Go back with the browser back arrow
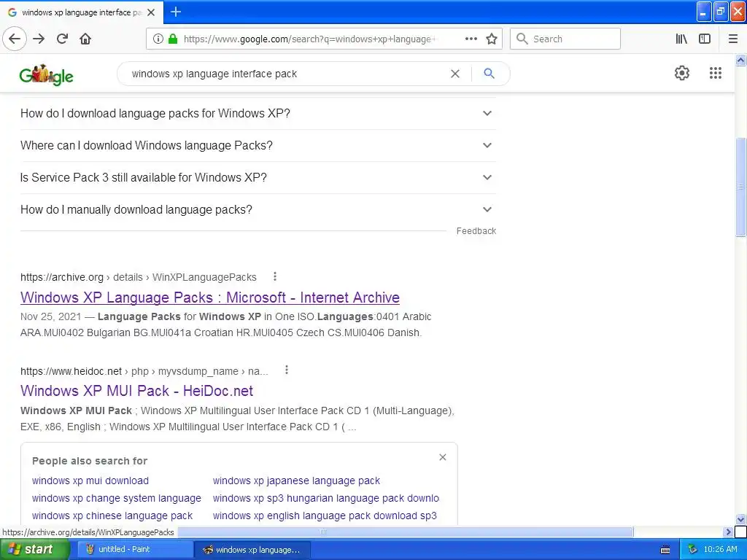 pos(15,39)
